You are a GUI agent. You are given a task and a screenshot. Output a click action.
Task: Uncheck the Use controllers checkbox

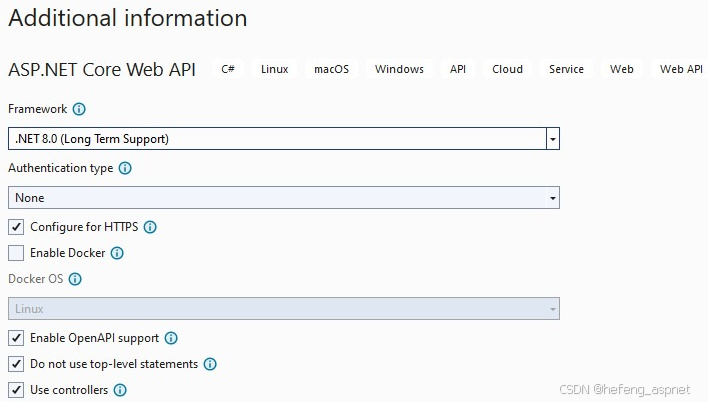pyautogui.click(x=16, y=390)
